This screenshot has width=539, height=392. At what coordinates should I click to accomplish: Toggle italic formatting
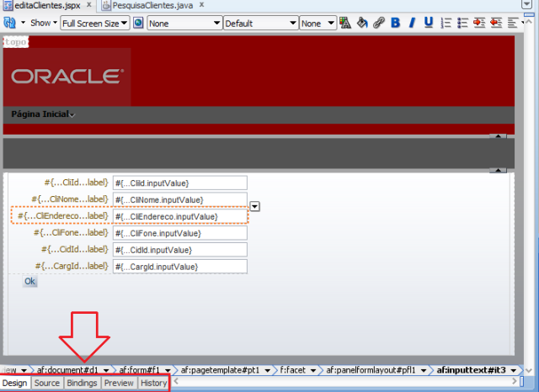pyautogui.click(x=412, y=23)
